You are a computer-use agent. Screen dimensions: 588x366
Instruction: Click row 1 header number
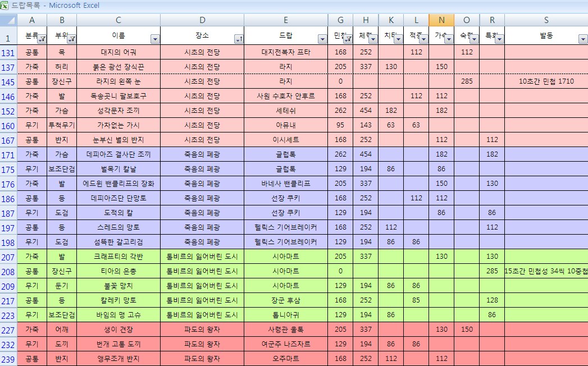pos(8,39)
